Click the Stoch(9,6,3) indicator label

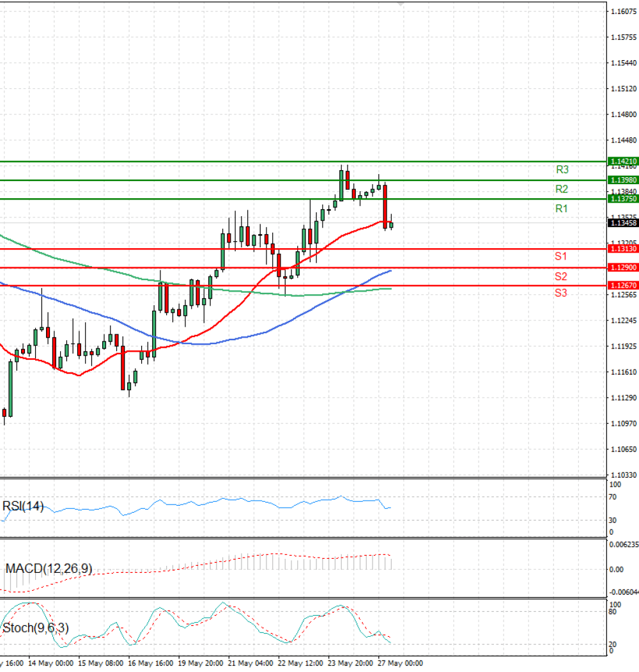click(36, 628)
